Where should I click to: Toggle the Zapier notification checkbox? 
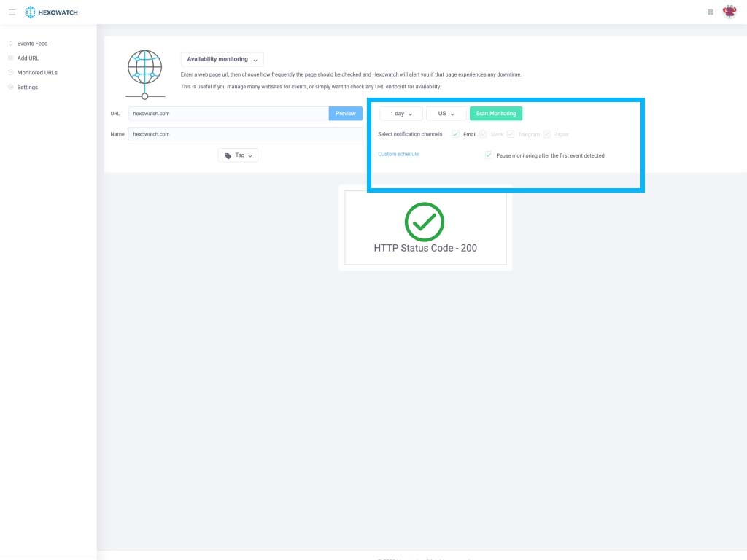547,134
